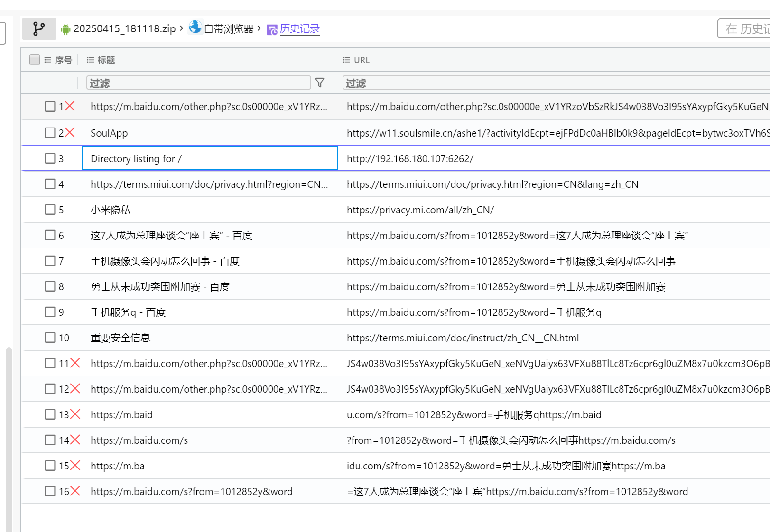Check the checkbox for row 3

click(50, 158)
